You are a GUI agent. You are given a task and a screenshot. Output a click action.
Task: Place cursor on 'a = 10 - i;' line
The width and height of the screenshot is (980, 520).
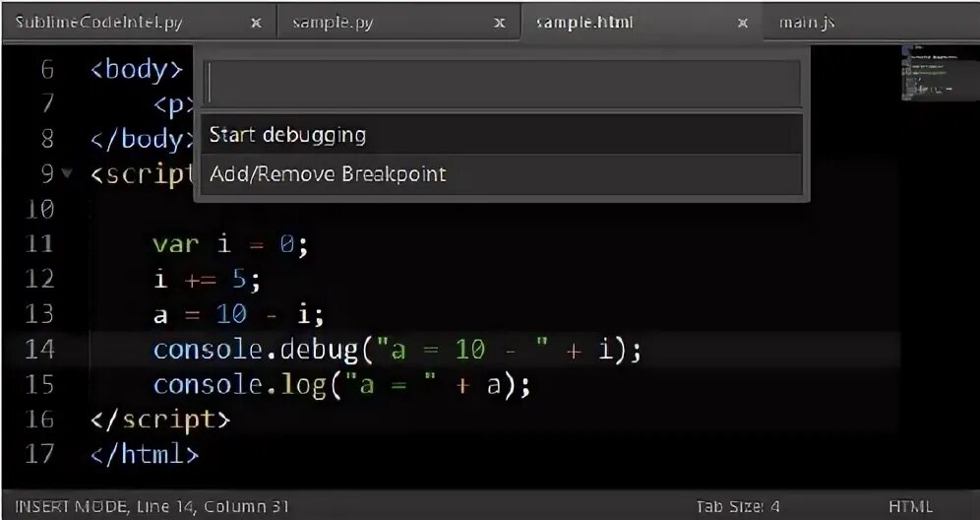pyautogui.click(x=239, y=314)
